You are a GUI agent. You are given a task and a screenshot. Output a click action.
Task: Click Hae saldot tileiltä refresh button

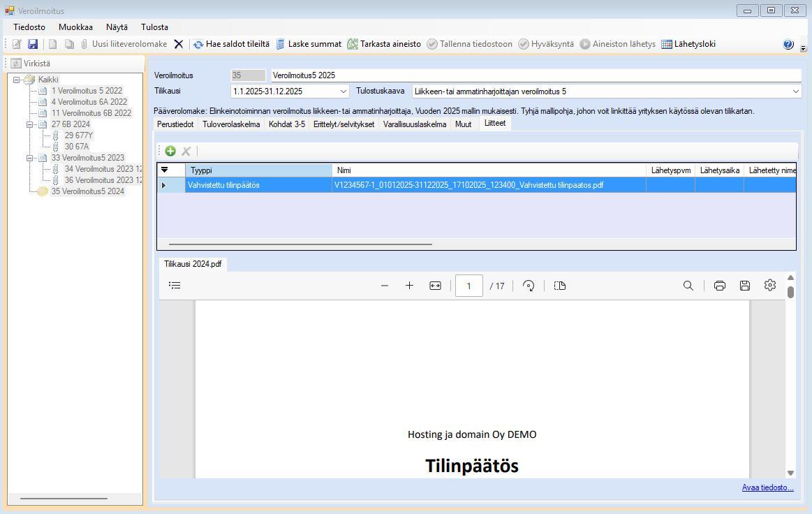click(x=231, y=44)
